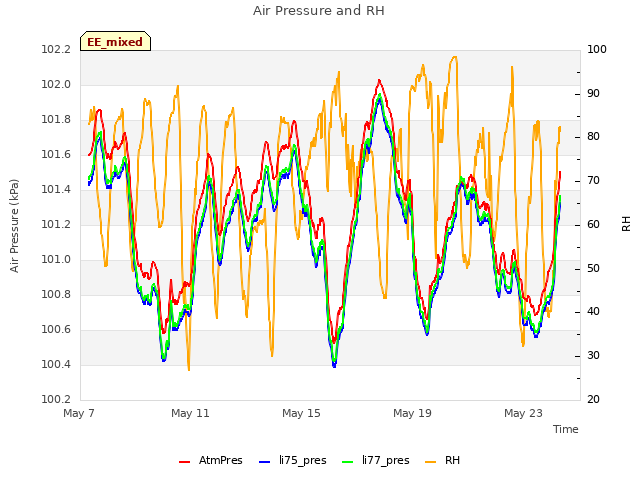The height and width of the screenshot is (480, 640).
Task: Click the May 23 x-axis label
Action: tap(523, 413)
